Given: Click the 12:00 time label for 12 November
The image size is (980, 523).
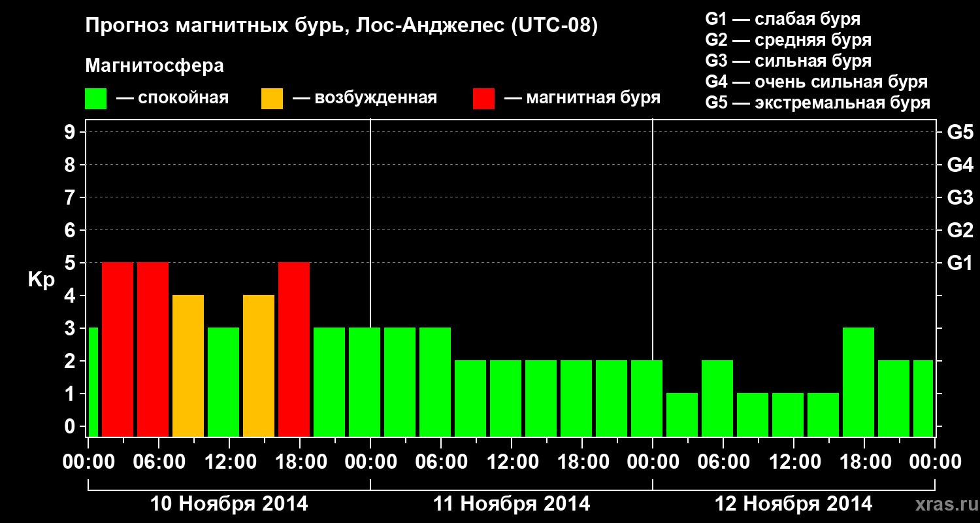Looking at the screenshot, I should (x=794, y=462).
